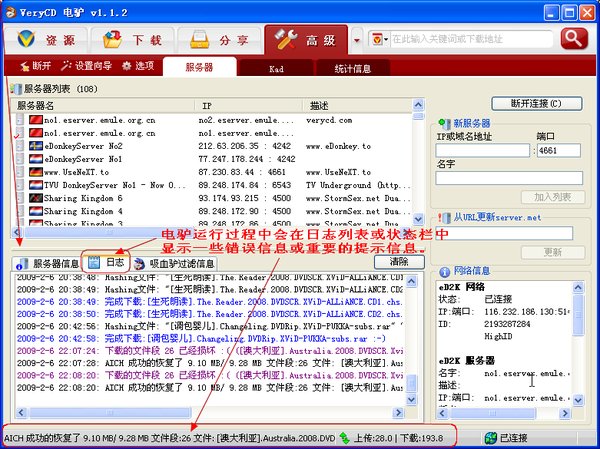Click the upload/download arrows status bar icon
The width and height of the screenshot is (600, 449).
tap(345, 438)
